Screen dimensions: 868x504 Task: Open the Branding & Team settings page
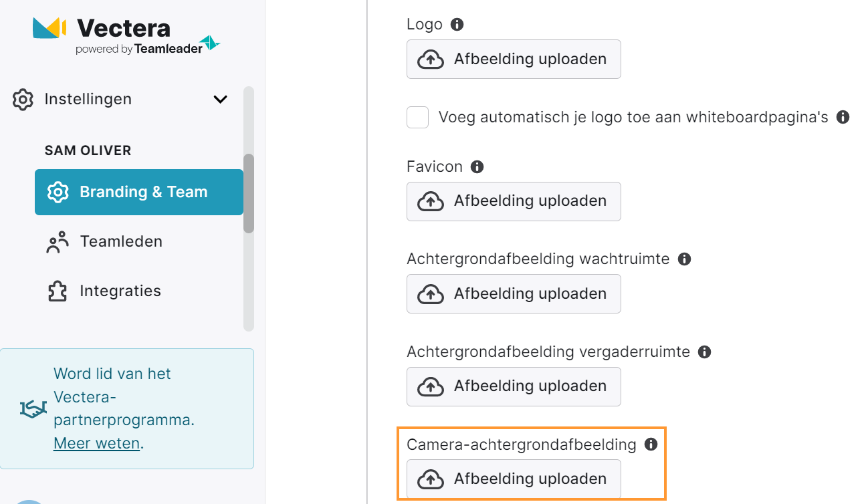pyautogui.click(x=139, y=192)
